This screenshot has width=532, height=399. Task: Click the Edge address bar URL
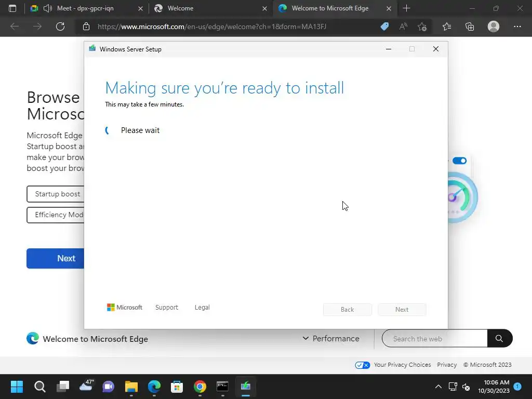212,26
